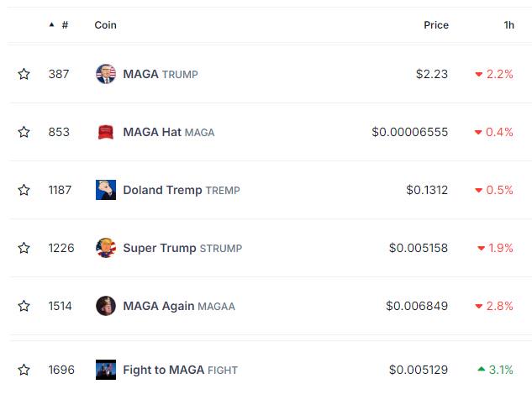Click the red MAGA Hat coin icon
The height and width of the screenshot is (405, 532).
click(x=105, y=132)
